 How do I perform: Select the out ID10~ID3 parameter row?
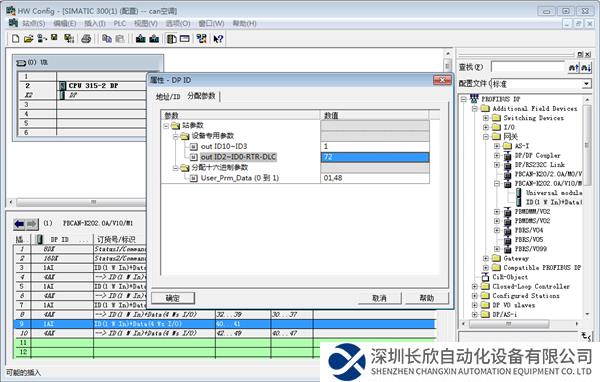pyautogui.click(x=295, y=146)
